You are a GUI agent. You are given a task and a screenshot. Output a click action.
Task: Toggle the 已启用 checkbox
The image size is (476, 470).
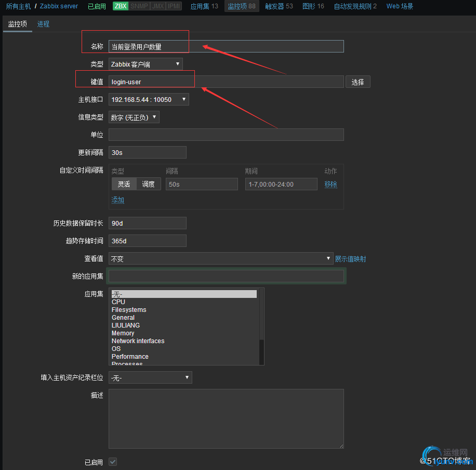coord(113,462)
